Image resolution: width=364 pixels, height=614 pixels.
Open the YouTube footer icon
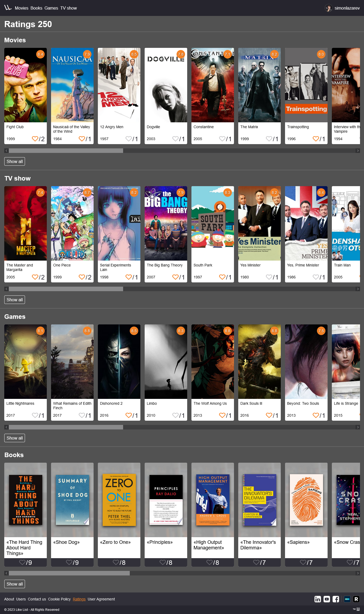pos(327,599)
